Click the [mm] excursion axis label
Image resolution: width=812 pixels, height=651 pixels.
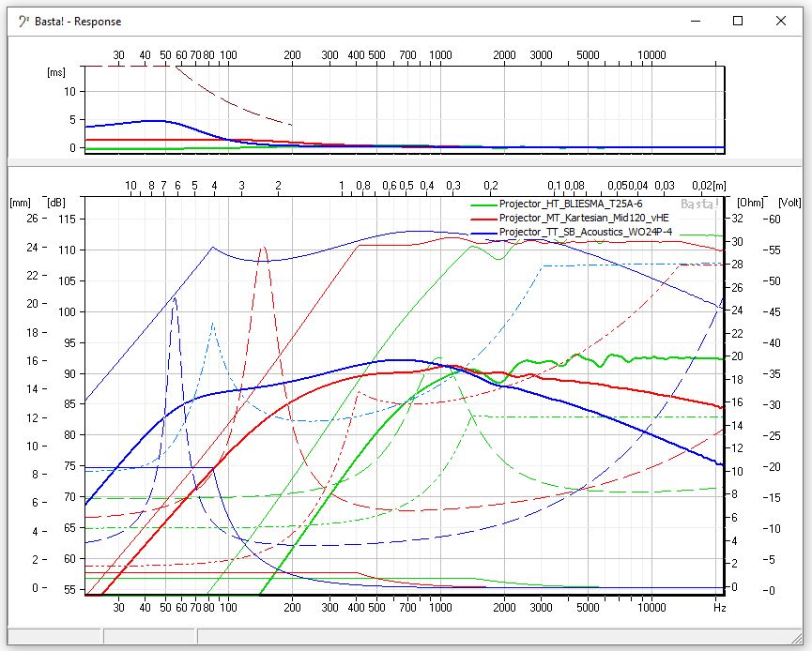[x=20, y=202]
